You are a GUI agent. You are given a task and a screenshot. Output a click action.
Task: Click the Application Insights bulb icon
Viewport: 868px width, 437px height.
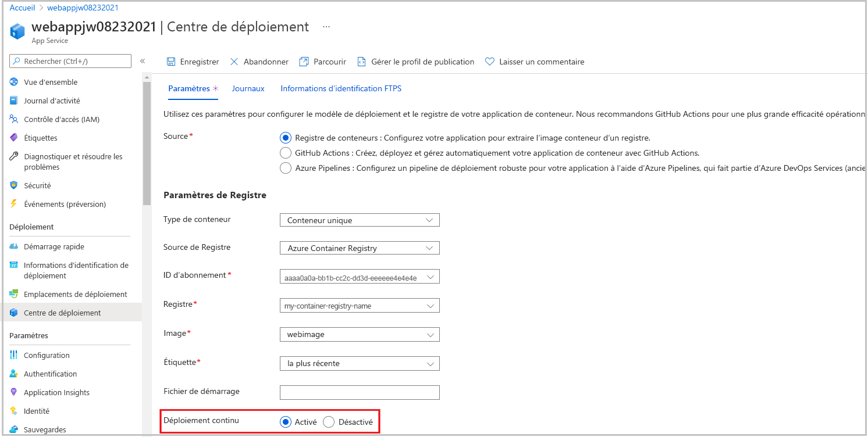click(14, 392)
